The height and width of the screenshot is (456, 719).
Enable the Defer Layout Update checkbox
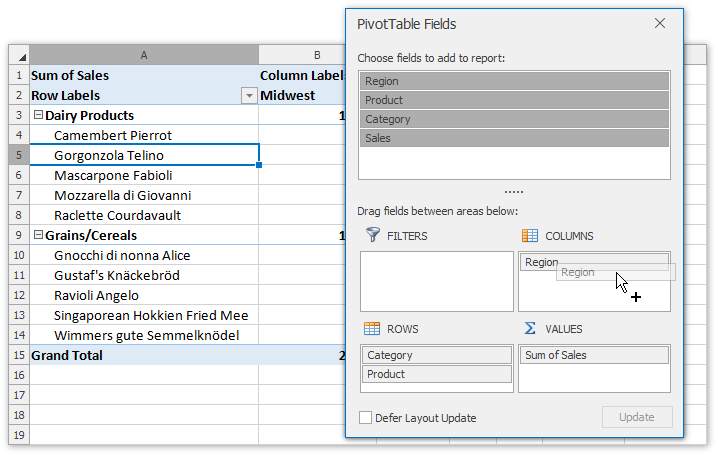(365, 418)
